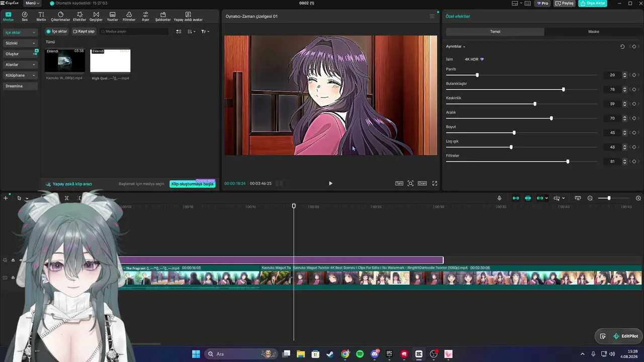This screenshot has width=644, height=362.
Task: Click the Parıltı value stepper
Action: tap(625, 75)
